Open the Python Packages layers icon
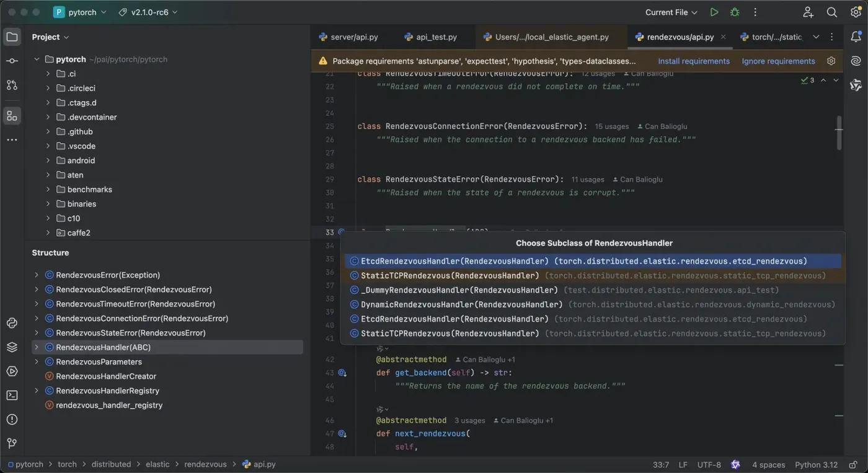The width and height of the screenshot is (868, 473). [12, 347]
